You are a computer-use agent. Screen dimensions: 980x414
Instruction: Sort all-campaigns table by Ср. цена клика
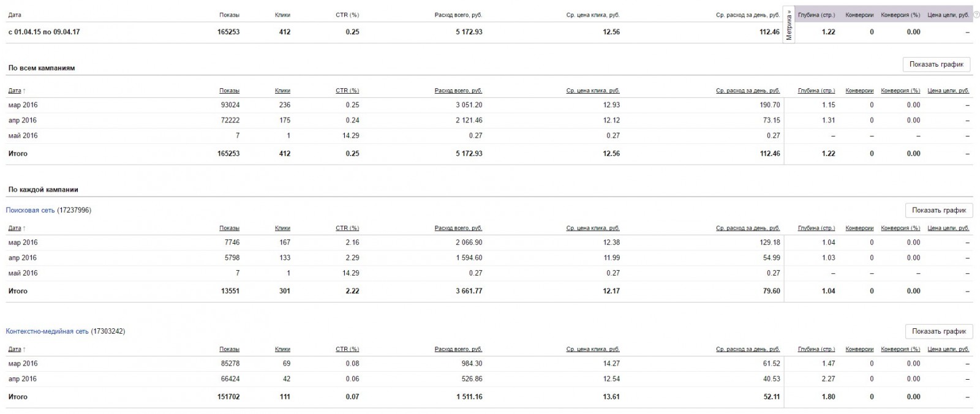pos(593,91)
